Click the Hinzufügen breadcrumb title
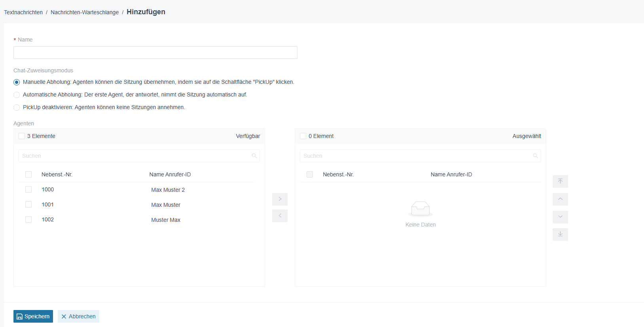 146,12
